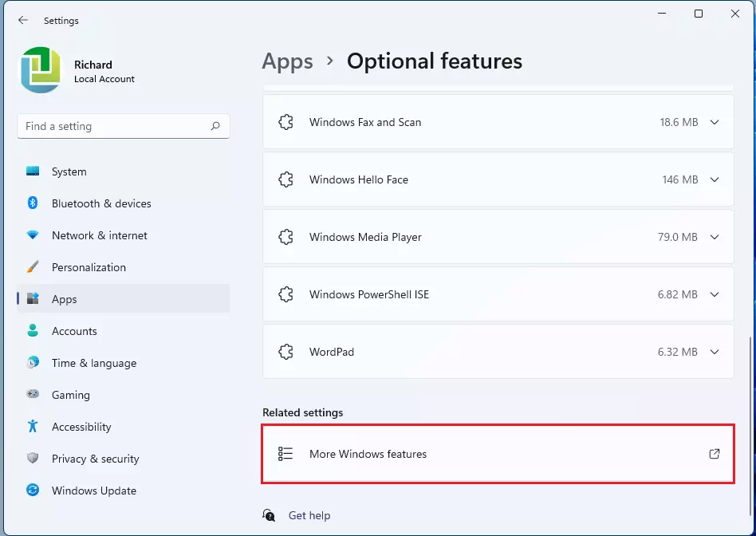Close the Settings window
The height and width of the screenshot is (536, 756).
click(x=734, y=14)
